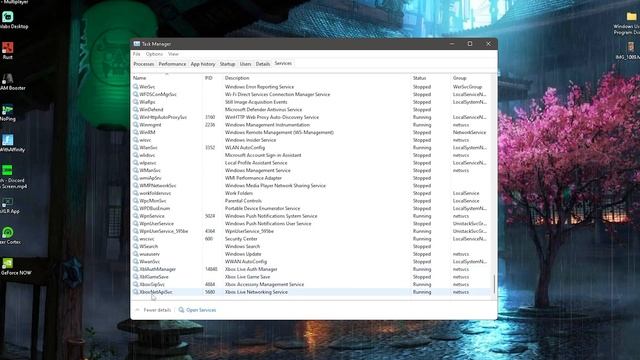Open the View menu
Image resolution: width=640 pixels, height=360 pixels.
pyautogui.click(x=173, y=54)
